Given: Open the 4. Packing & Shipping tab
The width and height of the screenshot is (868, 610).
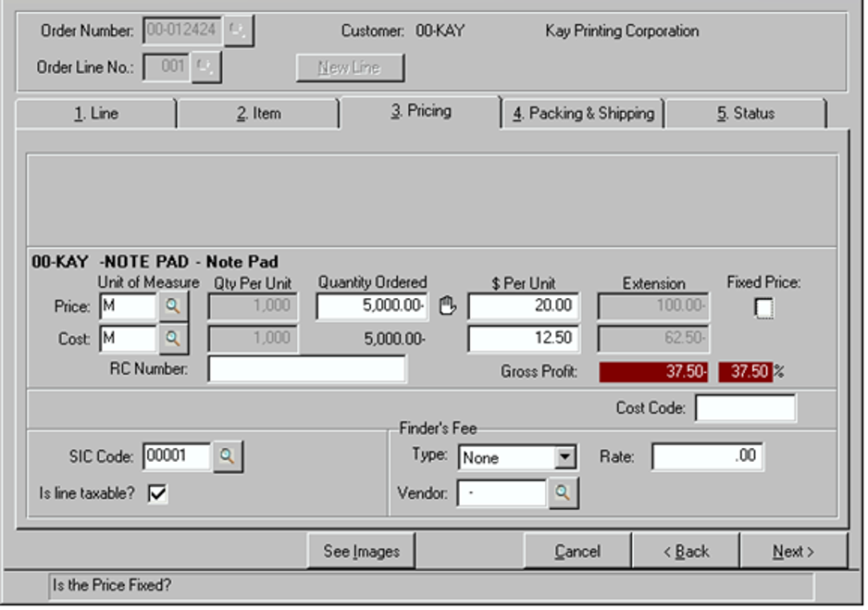Looking at the screenshot, I should pos(583,114).
